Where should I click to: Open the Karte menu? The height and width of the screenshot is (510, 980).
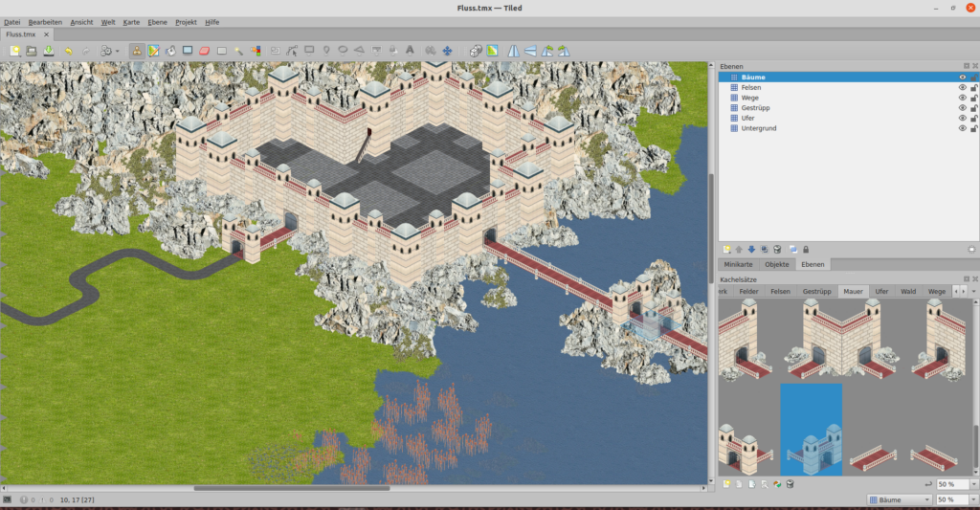click(x=131, y=21)
